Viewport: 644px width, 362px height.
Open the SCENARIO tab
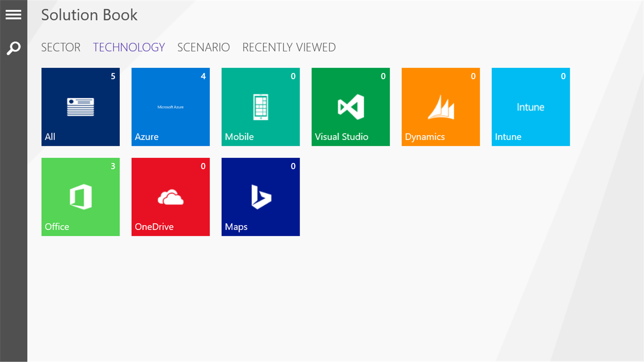click(203, 47)
